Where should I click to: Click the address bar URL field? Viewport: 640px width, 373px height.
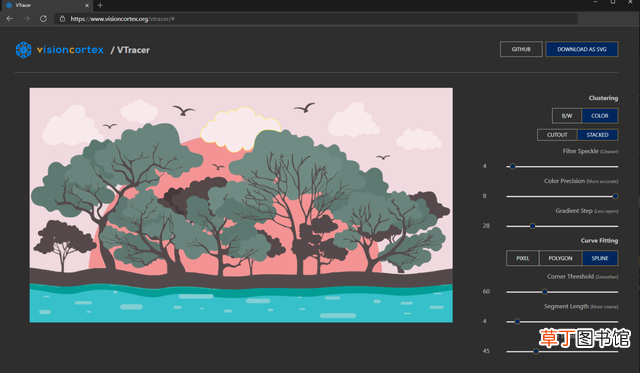316,19
